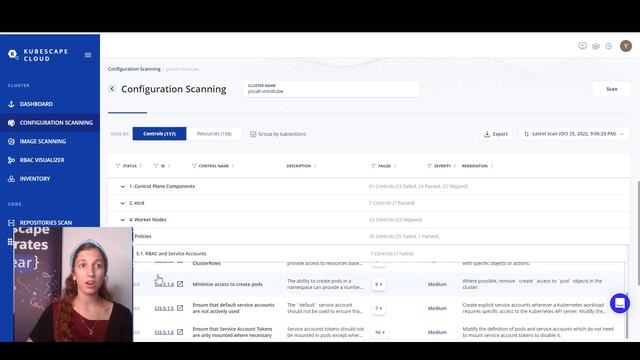Collapse the Policies section row
Image resolution: width=640 pixels, height=360 pixels.
point(368,236)
